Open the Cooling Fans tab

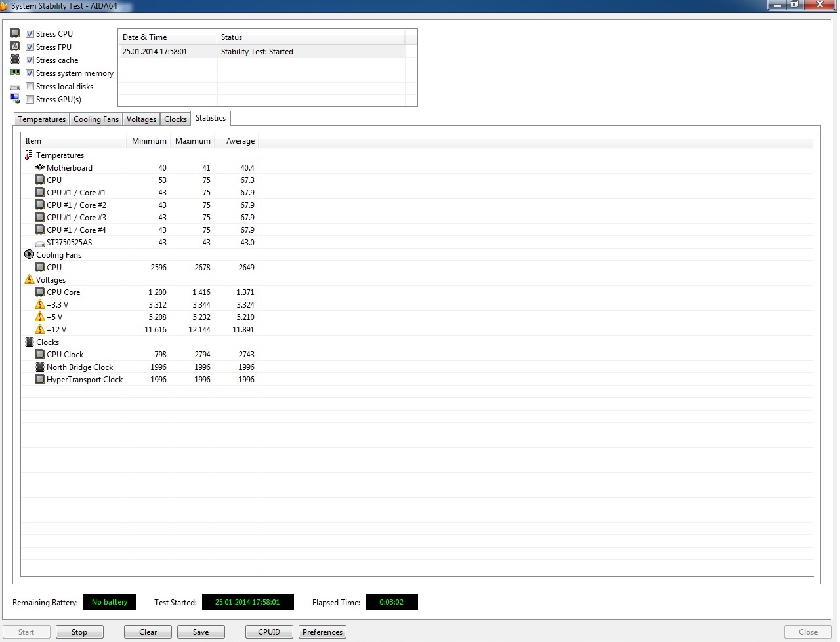(x=96, y=119)
